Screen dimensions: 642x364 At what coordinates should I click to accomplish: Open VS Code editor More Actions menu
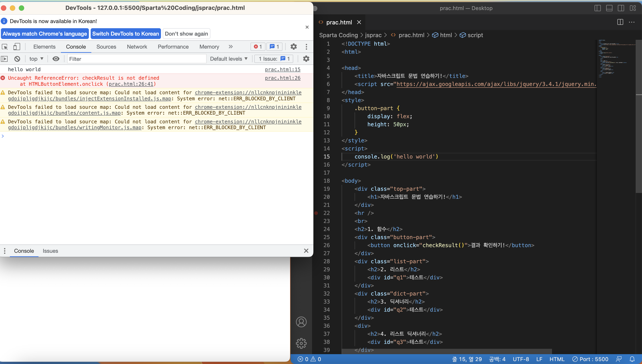tap(631, 22)
